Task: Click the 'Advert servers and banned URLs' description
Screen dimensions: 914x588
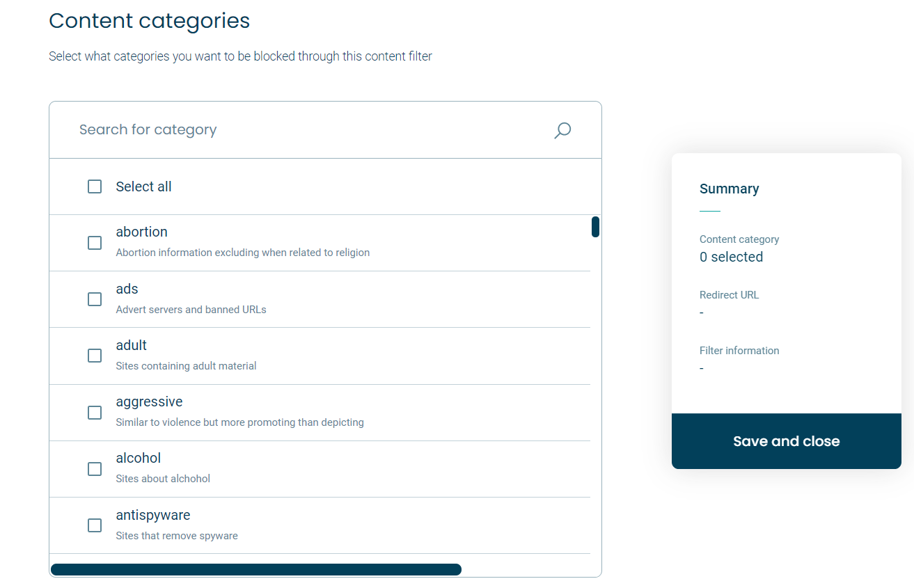Action: coord(191,309)
